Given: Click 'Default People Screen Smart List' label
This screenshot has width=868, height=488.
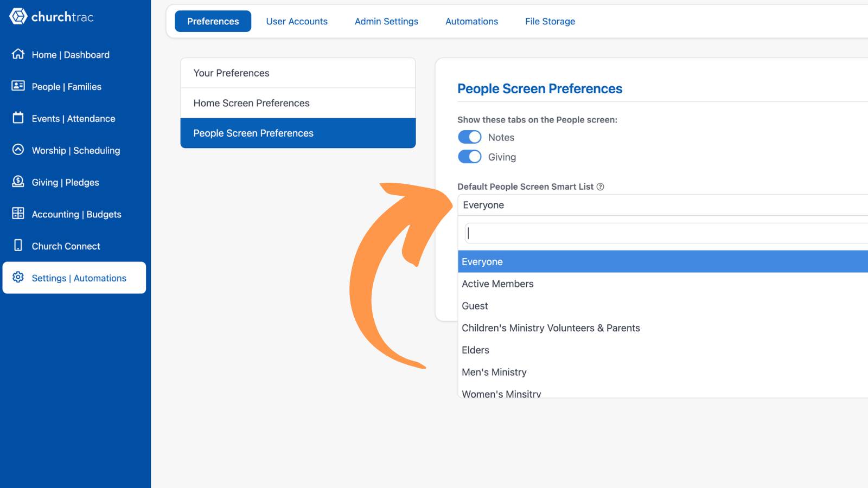Looking at the screenshot, I should [525, 187].
